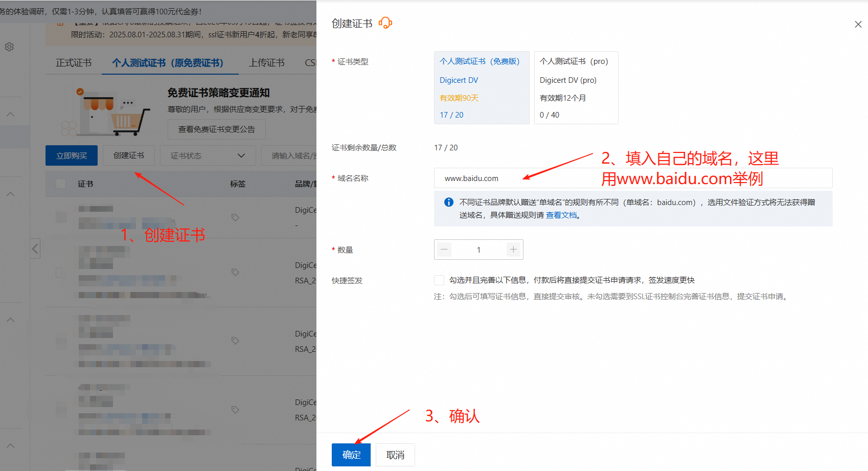The height and width of the screenshot is (471, 868).
Task: Click the quantity value field
Action: coord(478,250)
